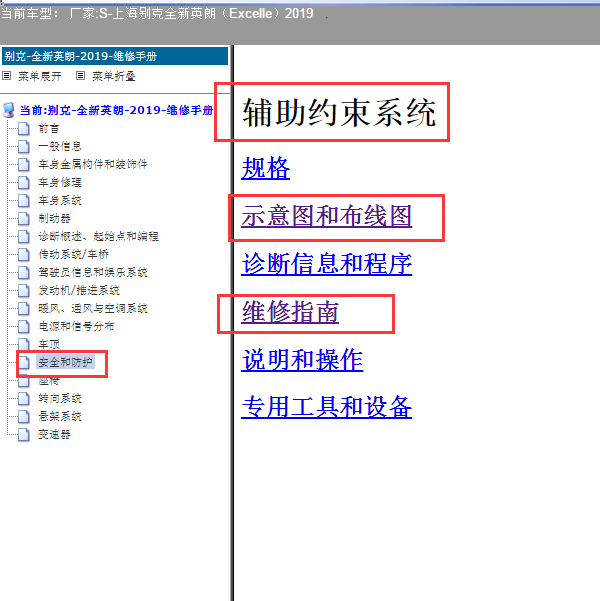Click the page icon beside 暖风、通风与空调系统
Image resolution: width=600 pixels, height=601 pixels.
coord(23,309)
